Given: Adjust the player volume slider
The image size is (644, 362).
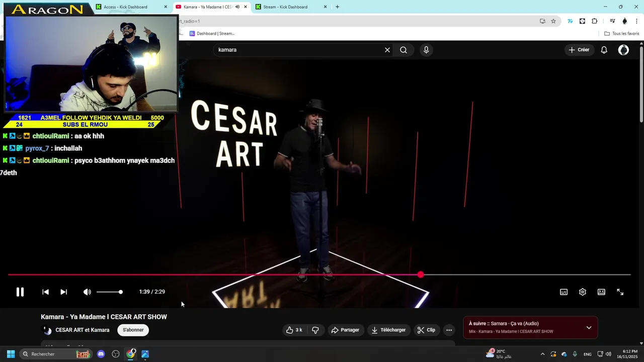Looking at the screenshot, I should pos(109,292).
